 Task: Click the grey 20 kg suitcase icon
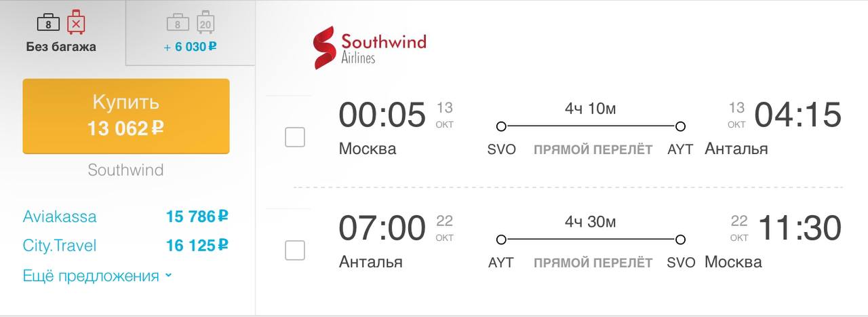205,24
